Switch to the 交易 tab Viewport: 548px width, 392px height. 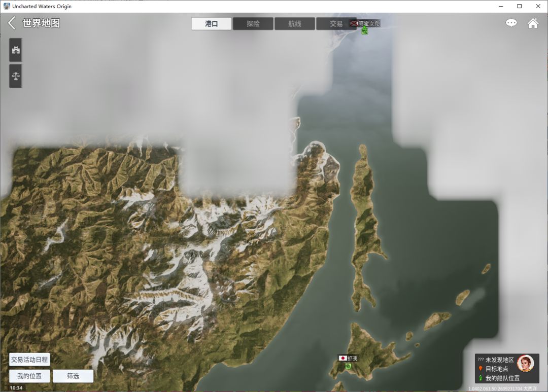(336, 24)
